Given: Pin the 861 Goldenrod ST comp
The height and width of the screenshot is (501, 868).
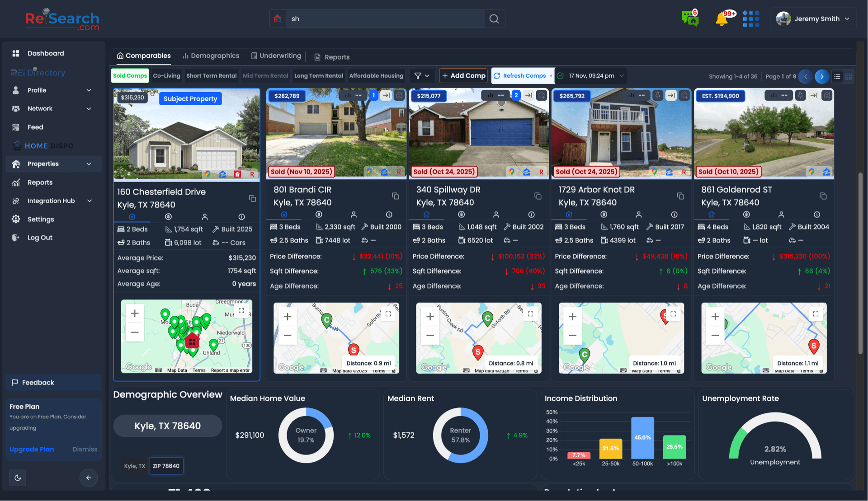Looking at the screenshot, I should click(800, 95).
